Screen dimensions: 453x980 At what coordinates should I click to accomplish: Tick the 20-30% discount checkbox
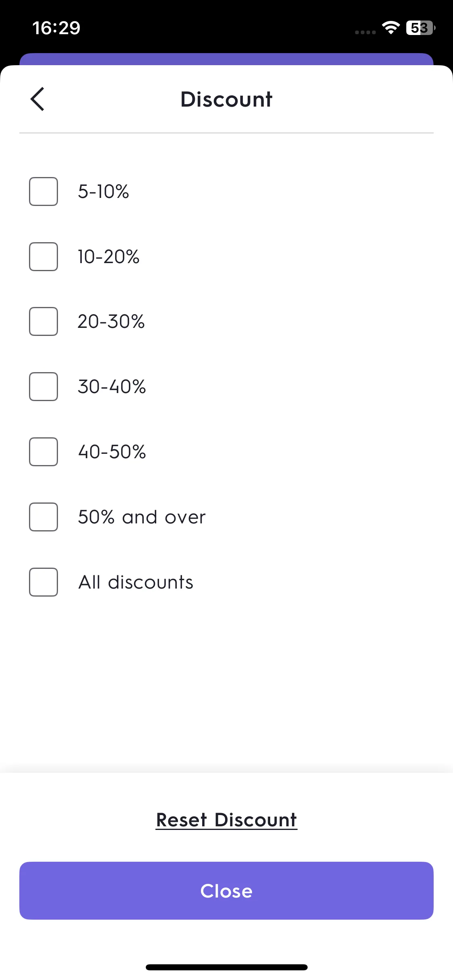[x=43, y=321]
